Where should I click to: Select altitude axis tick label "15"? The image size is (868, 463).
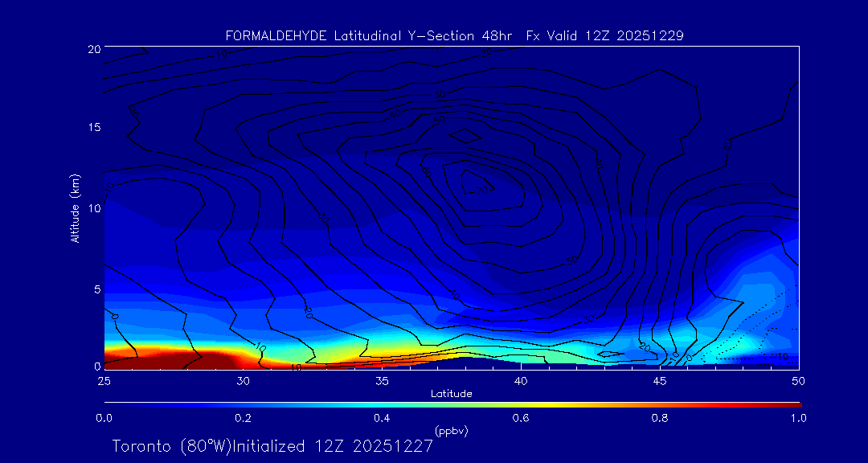(94, 127)
